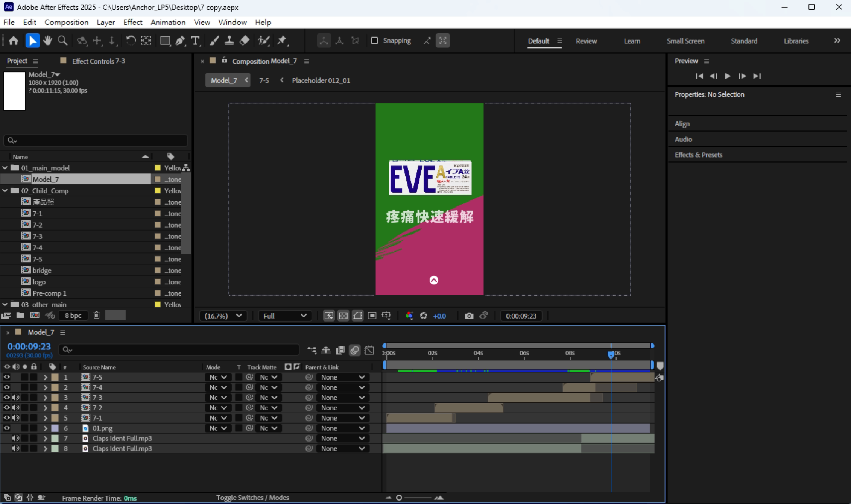Collapse the 02_Child_Comp folder

tap(5, 191)
